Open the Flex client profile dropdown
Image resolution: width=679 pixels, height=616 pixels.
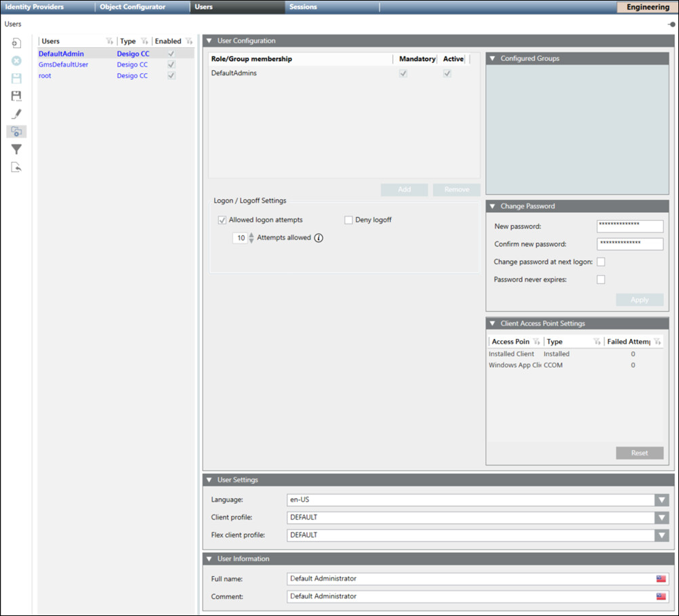661,535
